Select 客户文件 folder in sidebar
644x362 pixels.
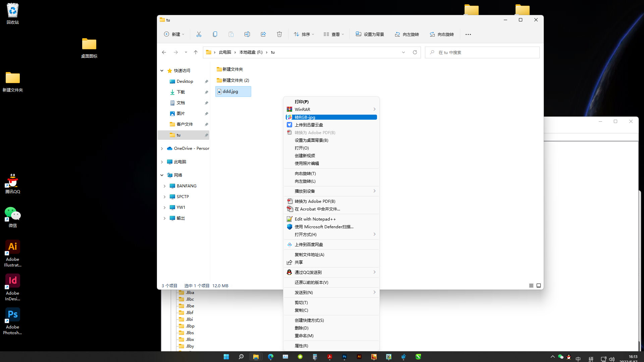click(x=184, y=124)
